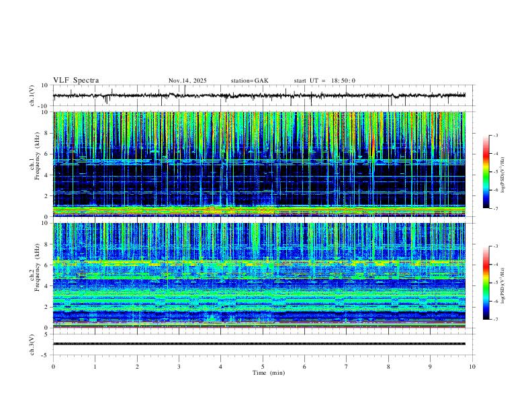This screenshot has height=411, width=532.
Task: Click the ch.1 colorbar "log(PSD)(V²/Hz)" label
Action: [503, 175]
